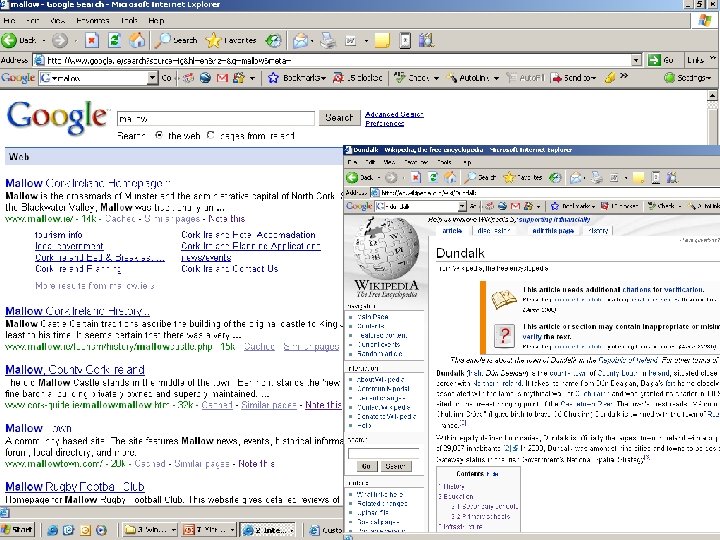Image resolution: width=720 pixels, height=540 pixels.
Task: Expand Google Toolbar overflow chevron
Action: click(x=624, y=76)
